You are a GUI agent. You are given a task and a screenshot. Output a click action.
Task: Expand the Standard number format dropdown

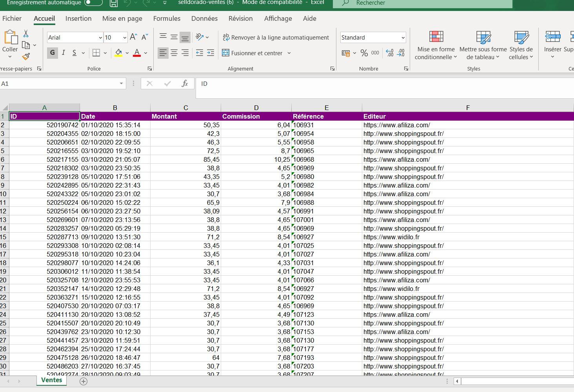click(403, 38)
